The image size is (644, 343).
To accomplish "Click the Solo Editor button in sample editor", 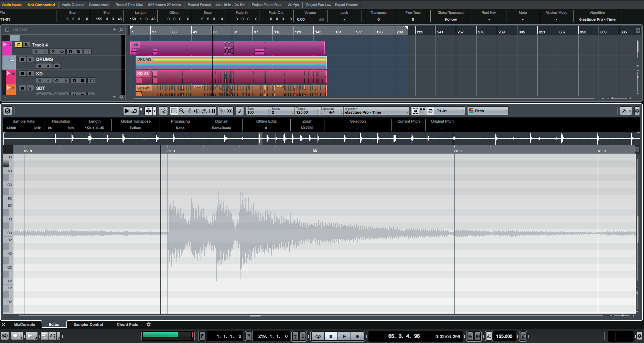I will [8, 111].
